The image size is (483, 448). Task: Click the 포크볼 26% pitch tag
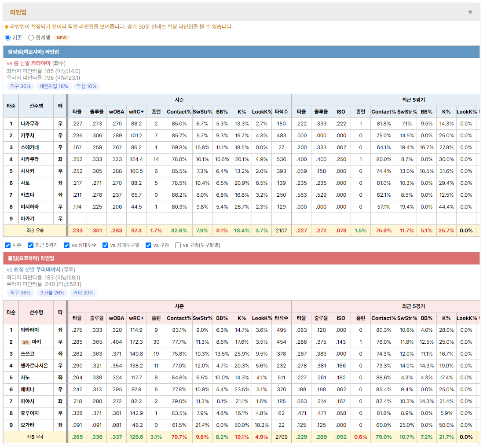point(52,293)
